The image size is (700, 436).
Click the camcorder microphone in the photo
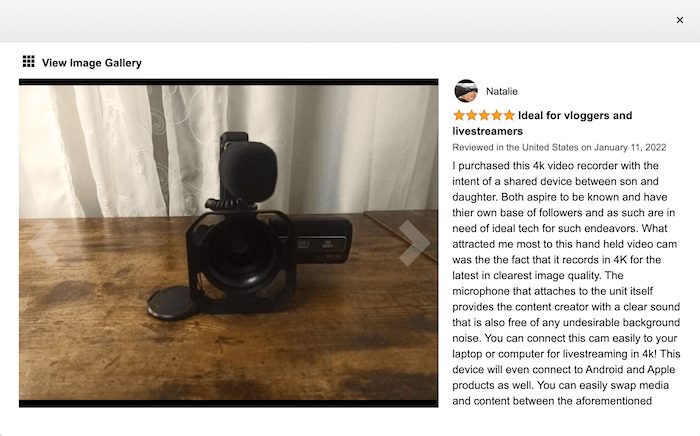point(248,171)
